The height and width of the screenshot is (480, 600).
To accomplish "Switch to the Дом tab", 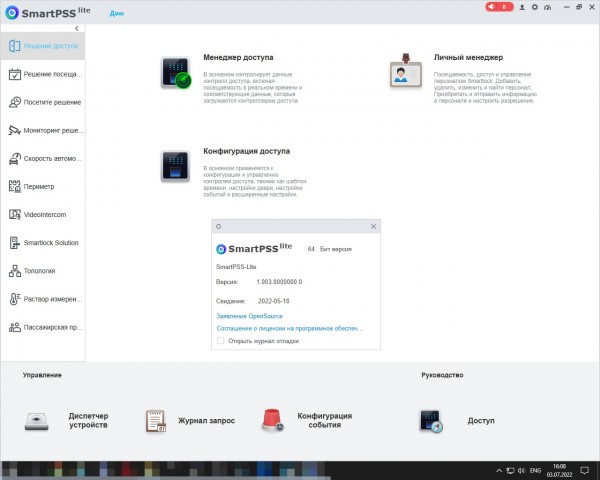I will coord(117,13).
